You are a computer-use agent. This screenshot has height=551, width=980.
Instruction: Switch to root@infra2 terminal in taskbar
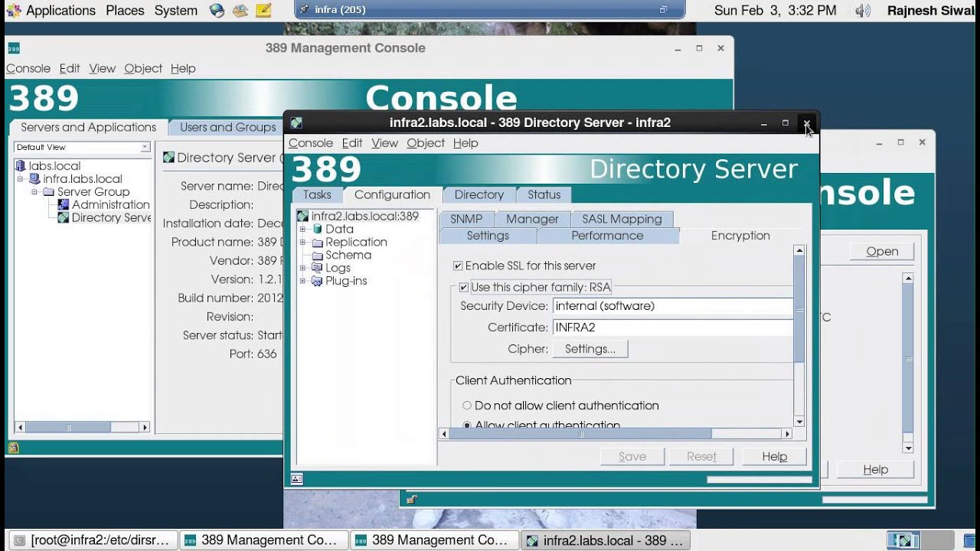tap(92, 540)
